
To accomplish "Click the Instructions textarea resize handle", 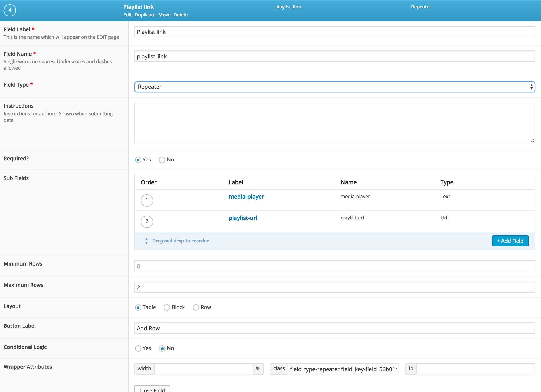I will (532, 140).
